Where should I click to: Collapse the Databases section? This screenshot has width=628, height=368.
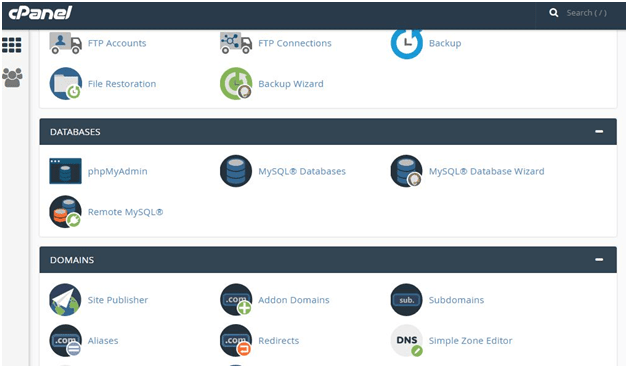[599, 131]
